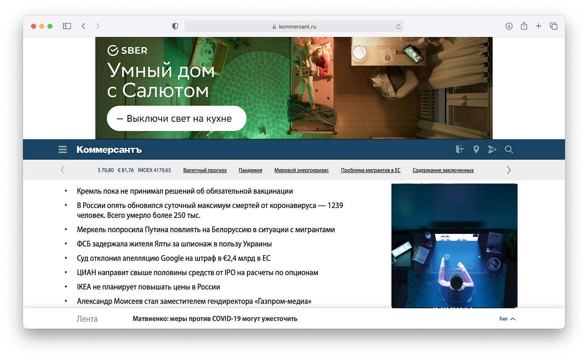Open headline about ЦИАН IPO

pyautogui.click(x=197, y=272)
